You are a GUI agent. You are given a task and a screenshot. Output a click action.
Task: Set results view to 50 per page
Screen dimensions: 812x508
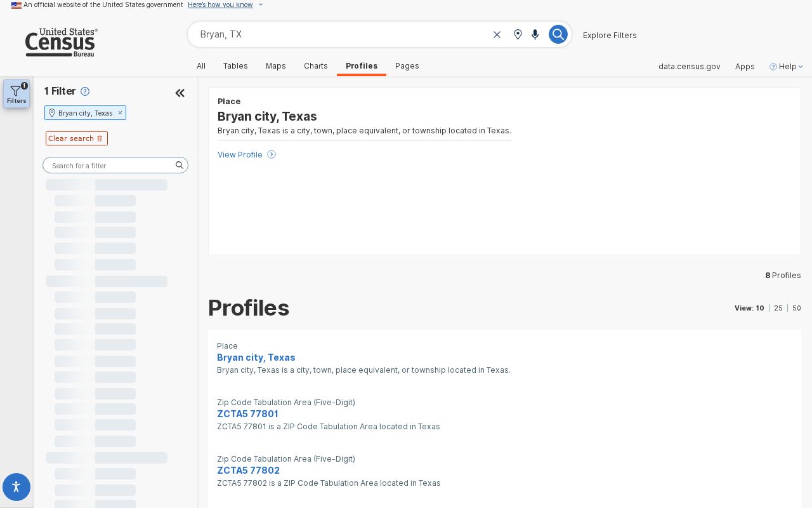(797, 308)
